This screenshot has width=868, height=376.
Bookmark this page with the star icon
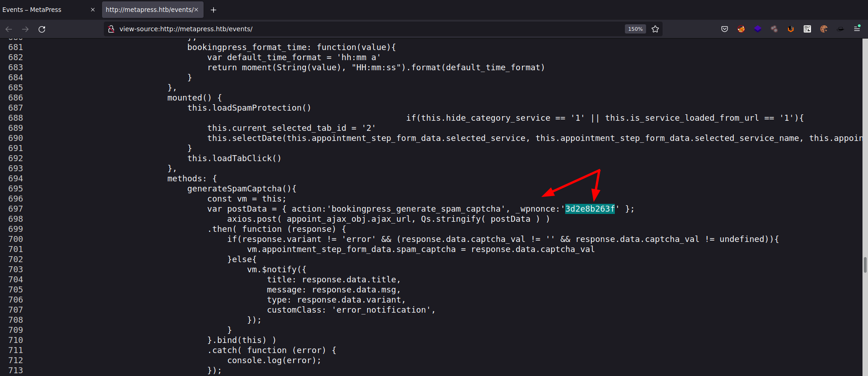[x=655, y=29]
